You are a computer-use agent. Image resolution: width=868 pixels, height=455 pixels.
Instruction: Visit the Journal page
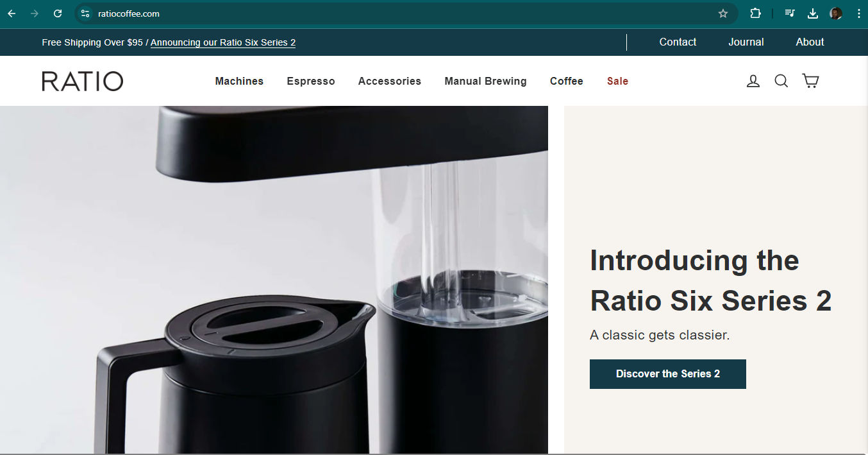tap(746, 42)
